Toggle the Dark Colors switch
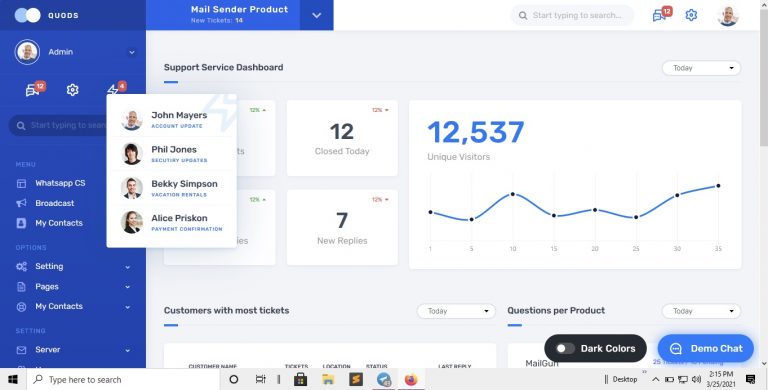768x390 pixels. (565, 348)
